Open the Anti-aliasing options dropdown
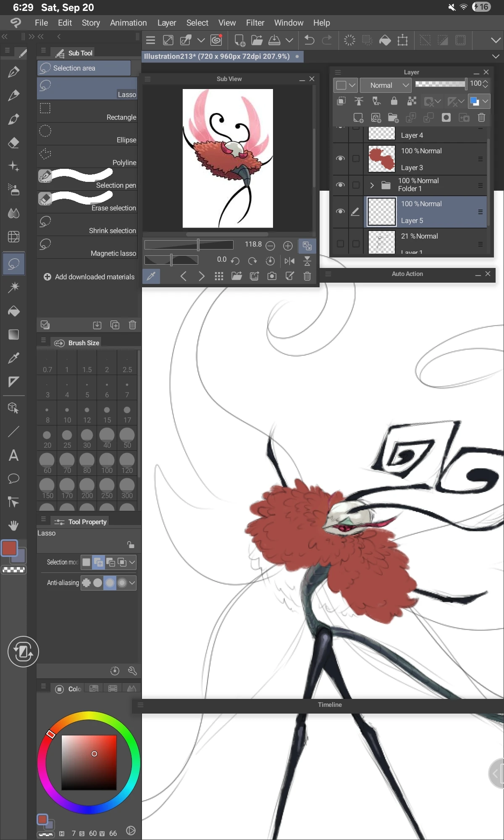This screenshot has width=504, height=840. tap(132, 583)
